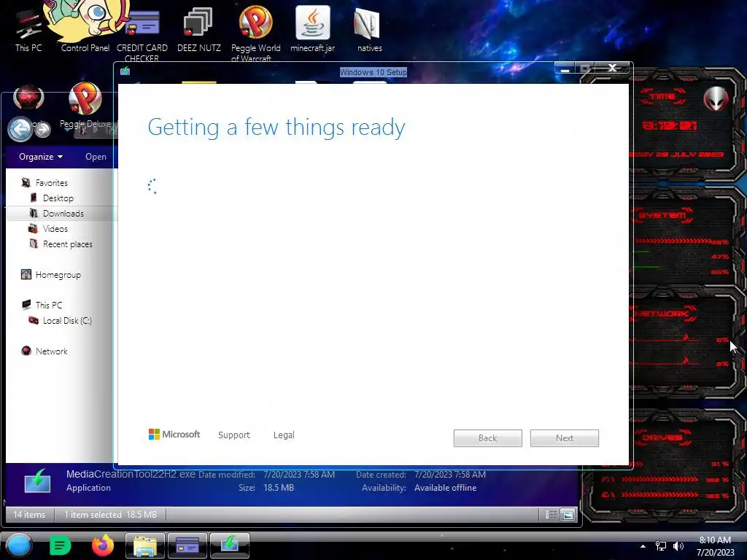Click the Explorer forward arrow button
This screenshot has height=560, width=747.
click(43, 129)
